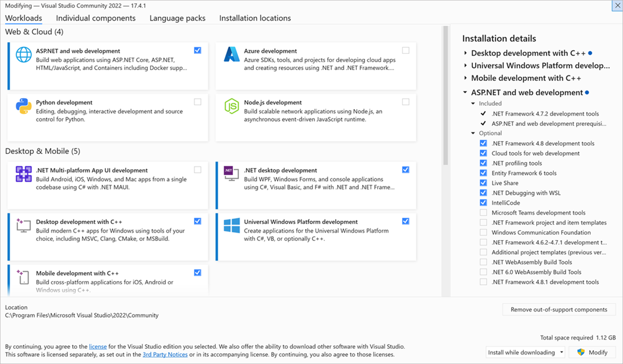This screenshot has width=623, height=364.
Task: Click the Modify button
Action: [x=593, y=352]
